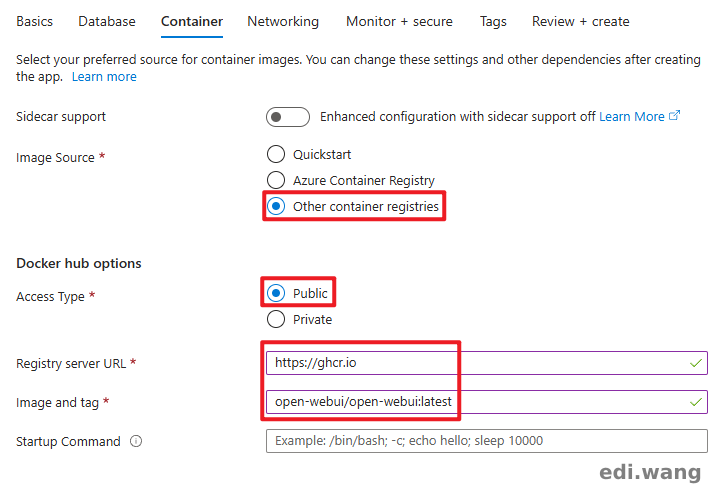Select the Quickstart image source

click(x=276, y=155)
